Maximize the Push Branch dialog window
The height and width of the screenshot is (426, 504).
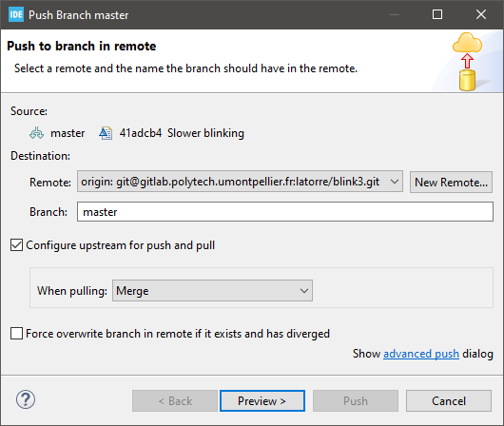tap(437, 14)
